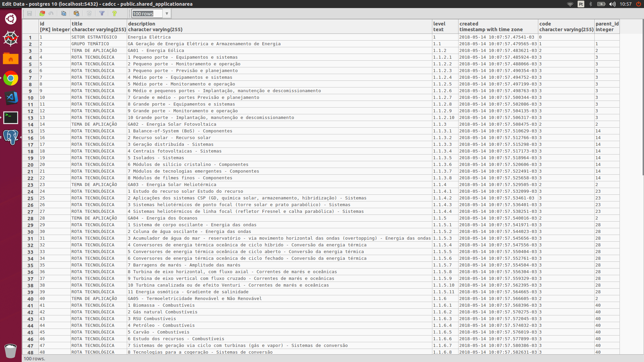Click the volume icon in the top panel

[x=612, y=4]
